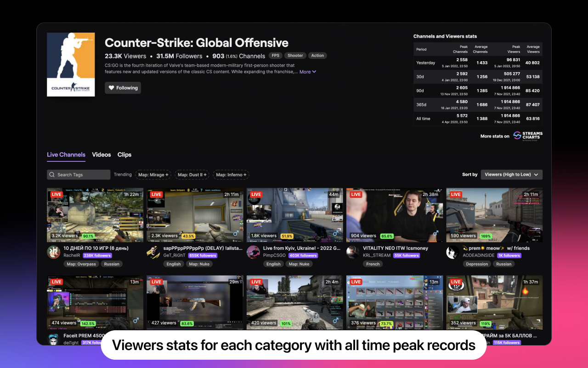588x368 pixels.
Task: Switch to the Videos tab
Action: click(x=101, y=155)
